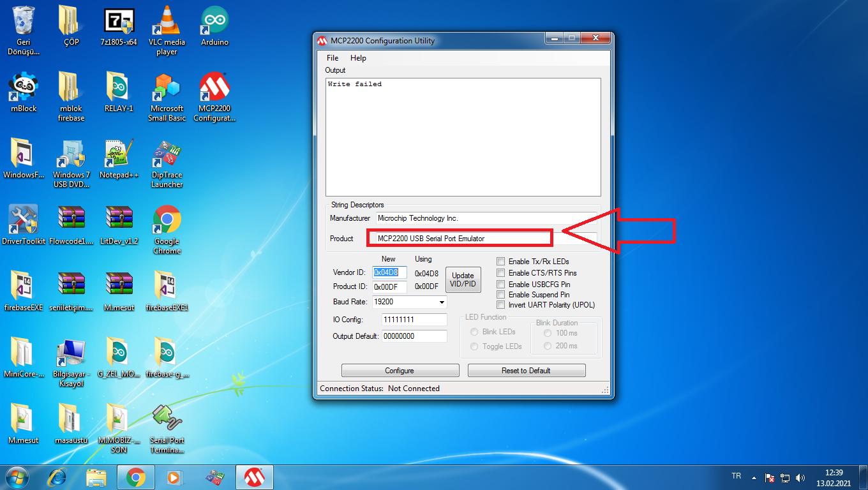Click inside the Output log area
The width and height of the screenshot is (868, 490).
463,137
